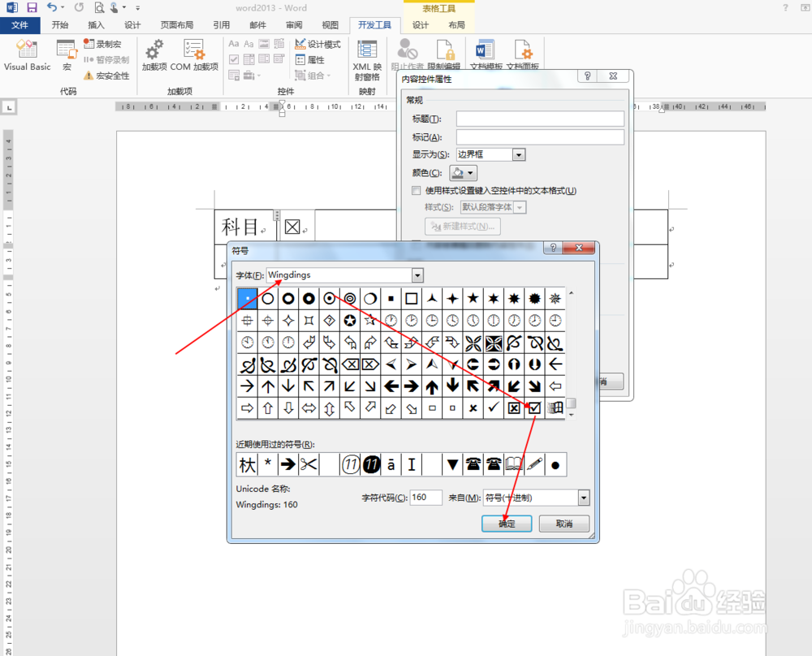The width and height of the screenshot is (812, 656).
Task: Click the 字符代码 input showing 160
Action: tap(425, 498)
